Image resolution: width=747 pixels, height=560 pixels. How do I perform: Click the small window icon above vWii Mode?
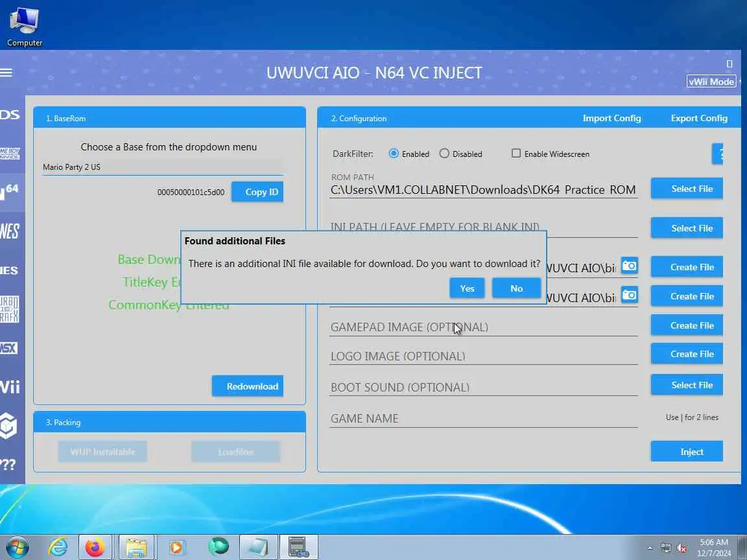pyautogui.click(x=729, y=64)
